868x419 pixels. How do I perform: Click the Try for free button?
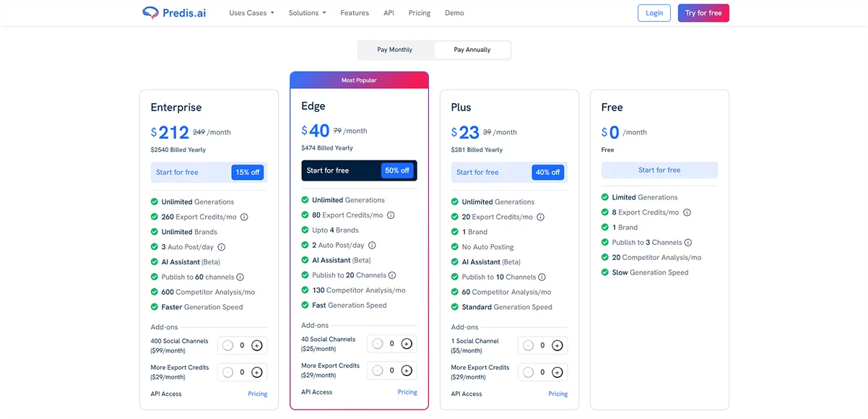(x=703, y=12)
